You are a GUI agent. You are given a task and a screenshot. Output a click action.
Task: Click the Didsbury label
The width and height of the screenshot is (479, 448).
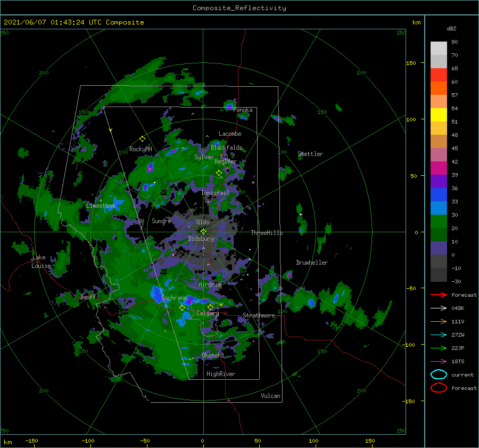(x=201, y=239)
